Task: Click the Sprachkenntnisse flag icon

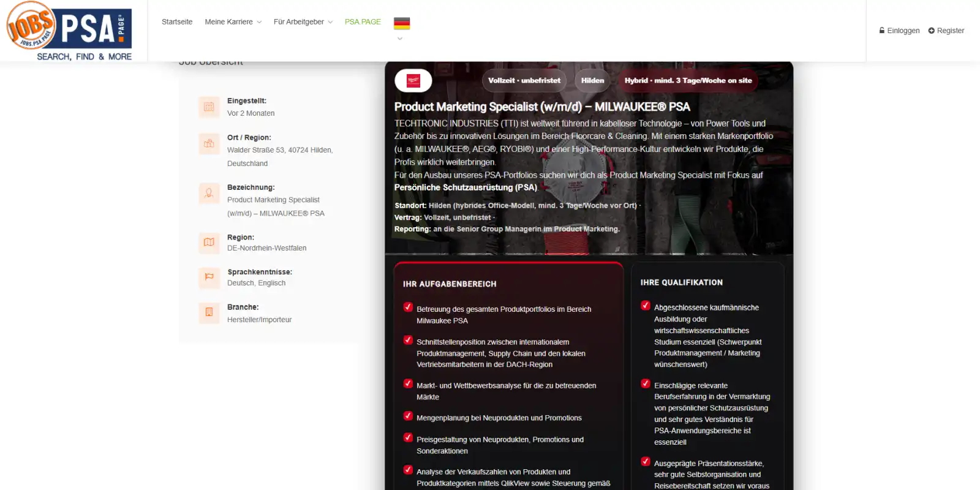Action: click(x=209, y=277)
